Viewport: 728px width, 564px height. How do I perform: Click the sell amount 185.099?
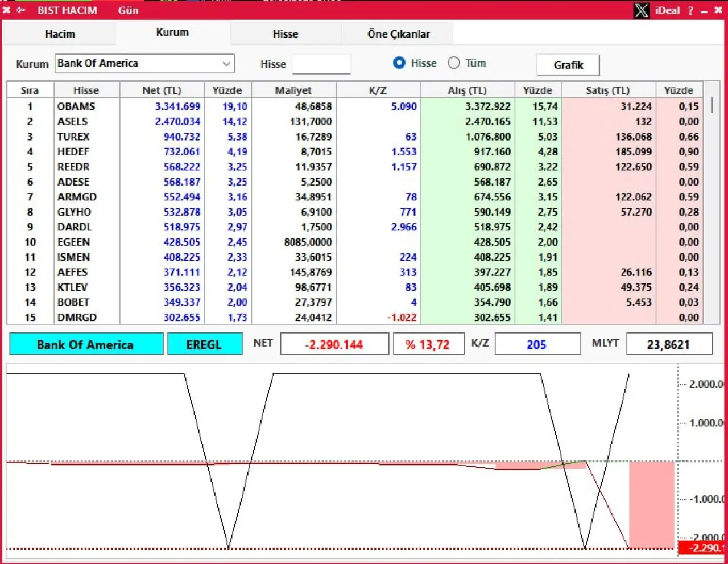pyautogui.click(x=633, y=151)
